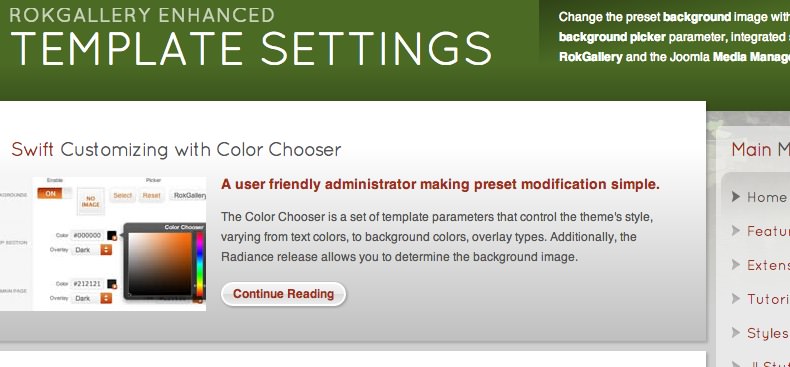
Task: Open the Home menu item
Action: [767, 197]
